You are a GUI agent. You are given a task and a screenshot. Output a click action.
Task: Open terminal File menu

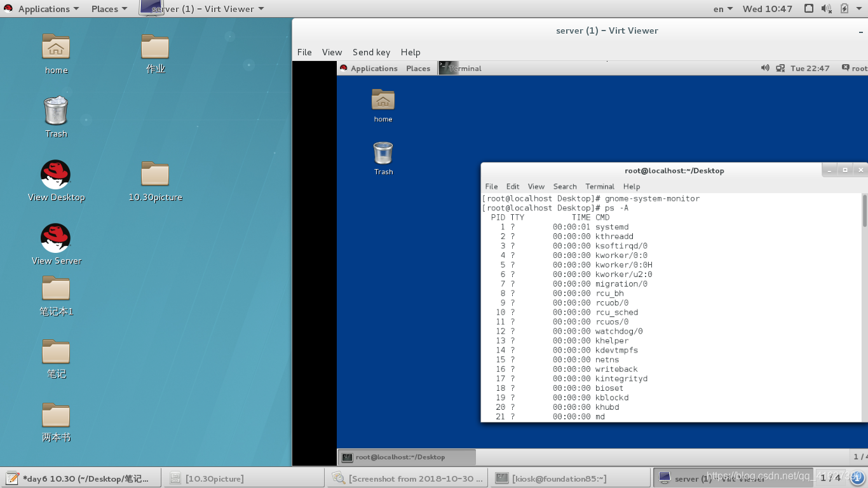[x=491, y=186]
